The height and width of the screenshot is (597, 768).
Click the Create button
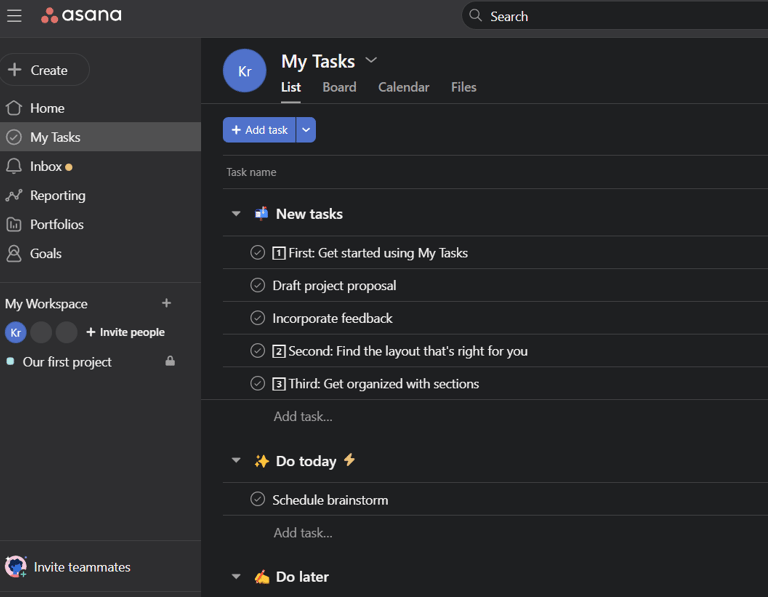[44, 70]
